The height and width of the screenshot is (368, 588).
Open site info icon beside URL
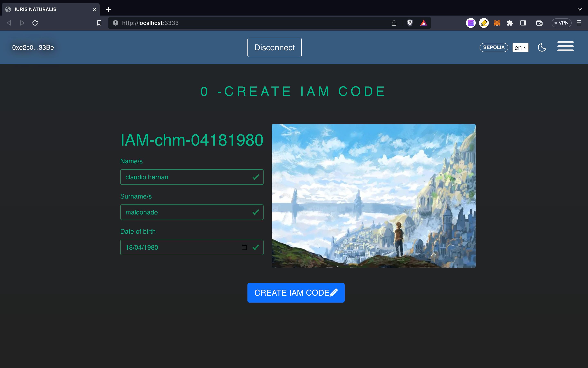pos(115,23)
